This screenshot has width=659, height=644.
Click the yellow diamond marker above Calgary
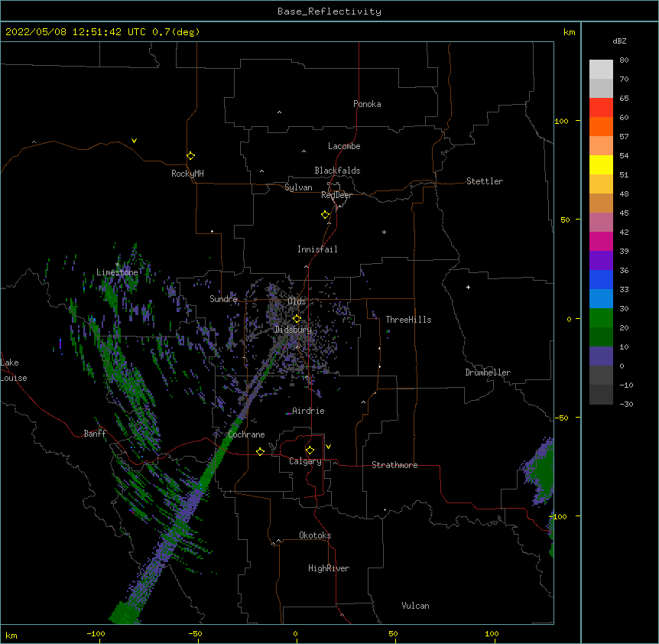[310, 450]
